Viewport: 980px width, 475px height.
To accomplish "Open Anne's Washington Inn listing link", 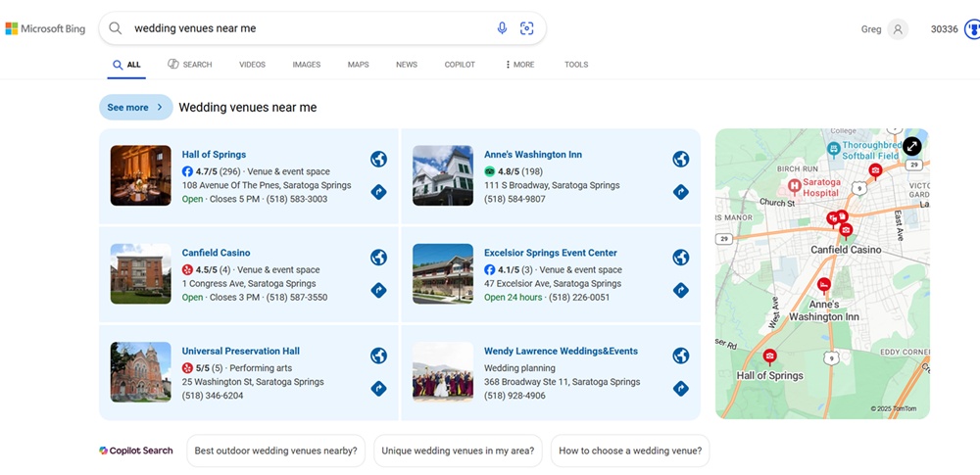I will coord(533,155).
